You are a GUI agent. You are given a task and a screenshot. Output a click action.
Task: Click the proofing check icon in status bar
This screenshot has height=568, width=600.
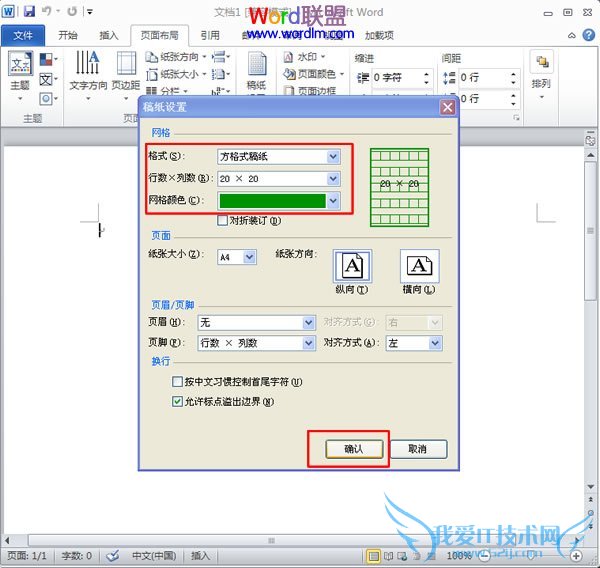[113, 555]
